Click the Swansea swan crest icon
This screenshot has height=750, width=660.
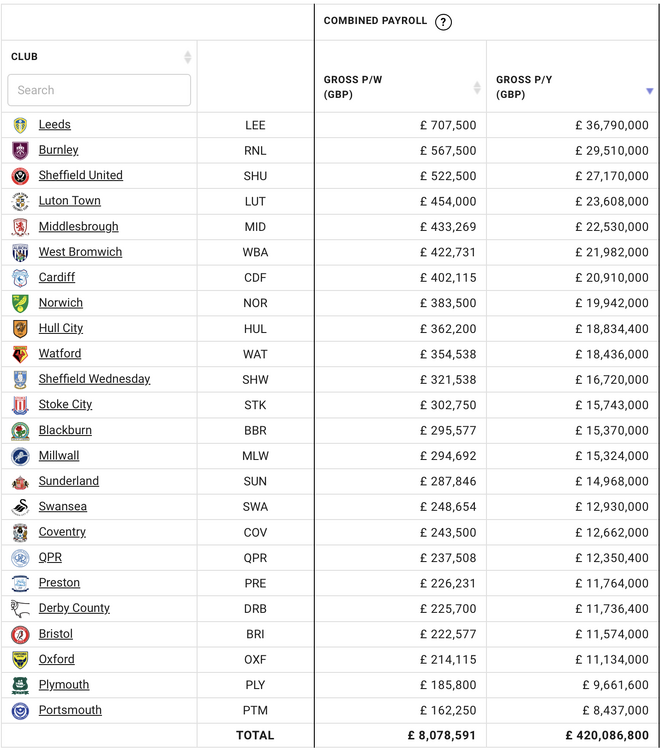tap(20, 507)
